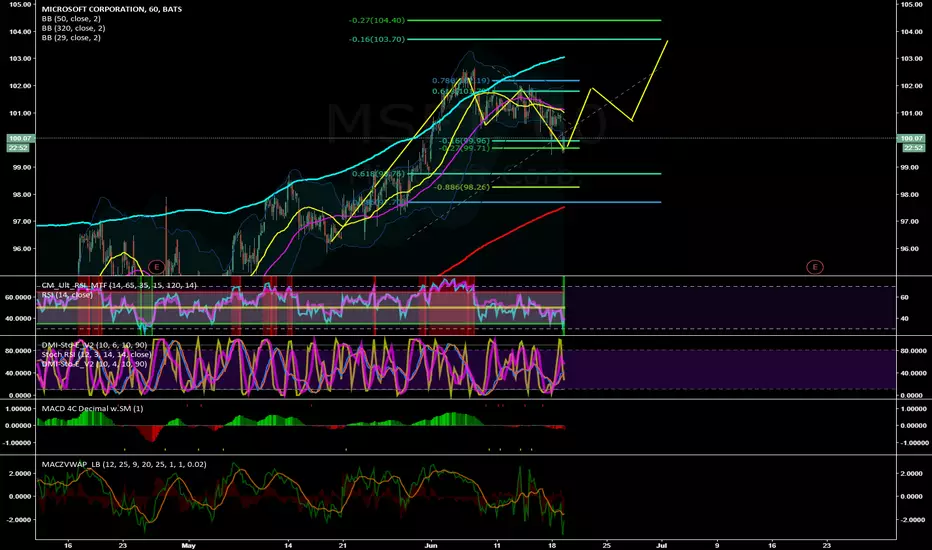Click the 0.618 Fibonacci label near 98.78
The image size is (932, 550).
point(379,174)
